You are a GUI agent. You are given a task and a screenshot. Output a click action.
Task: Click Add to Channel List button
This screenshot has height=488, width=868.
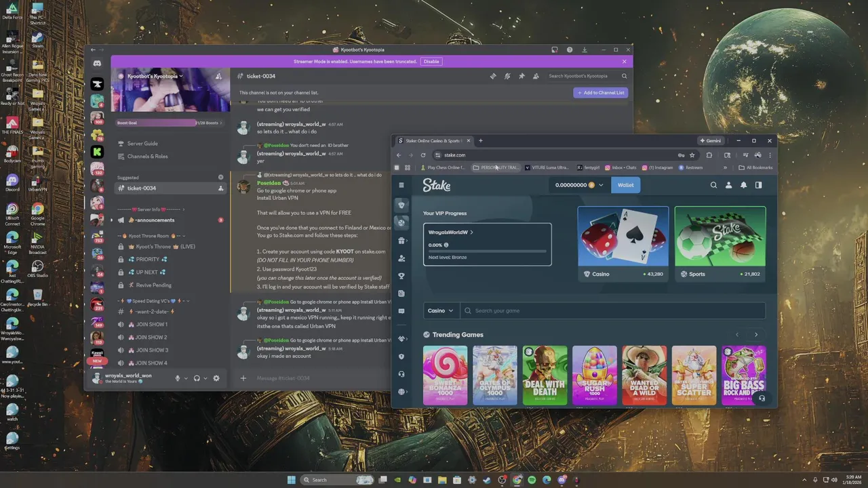(x=600, y=93)
